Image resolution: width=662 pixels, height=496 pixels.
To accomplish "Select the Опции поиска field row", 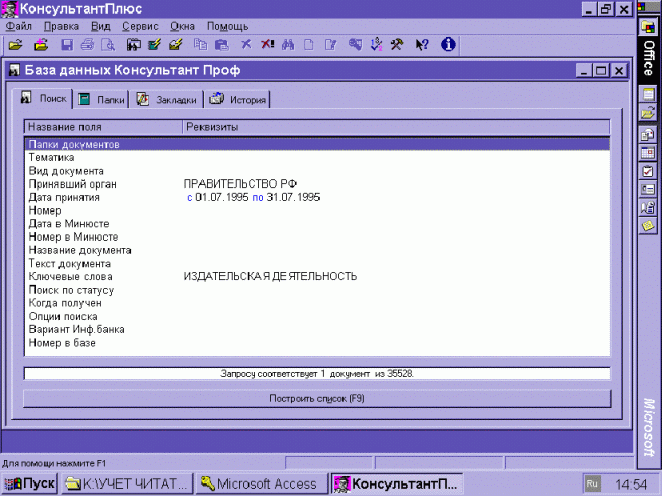I will 317,316.
